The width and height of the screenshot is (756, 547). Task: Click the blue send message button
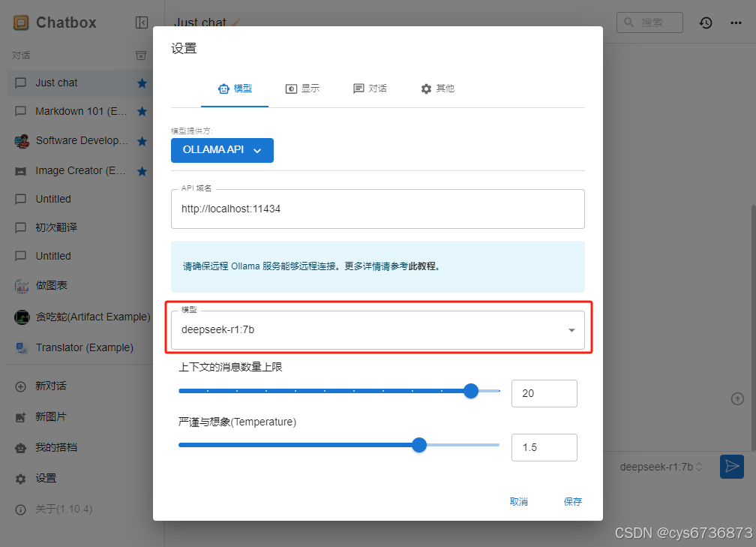[x=732, y=467]
